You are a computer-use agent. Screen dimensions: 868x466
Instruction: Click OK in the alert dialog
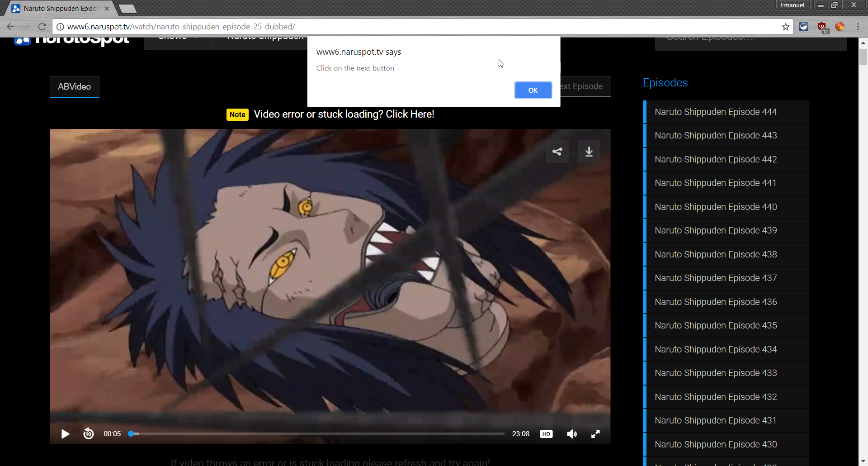click(533, 90)
